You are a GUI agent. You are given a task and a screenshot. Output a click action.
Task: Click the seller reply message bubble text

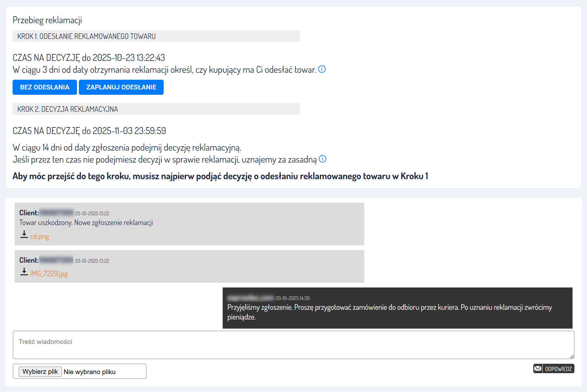pyautogui.click(x=389, y=308)
